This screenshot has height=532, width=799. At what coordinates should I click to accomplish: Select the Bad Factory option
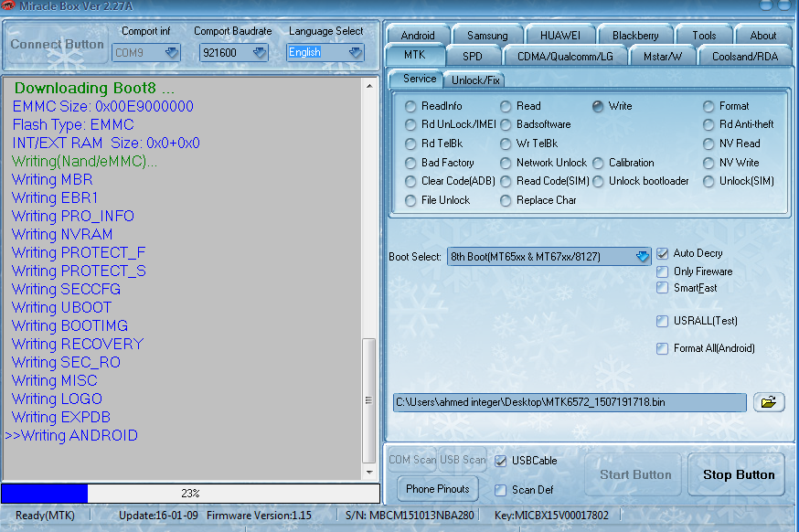[410, 163]
